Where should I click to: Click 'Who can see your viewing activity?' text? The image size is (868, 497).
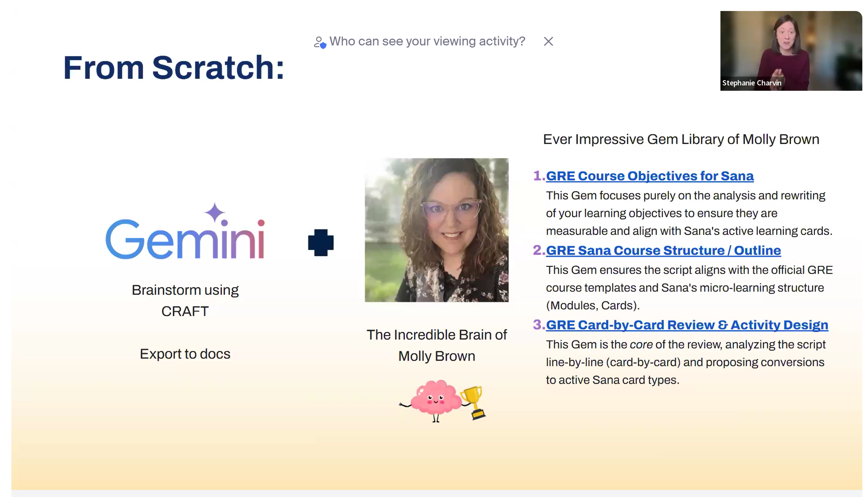pyautogui.click(x=427, y=42)
